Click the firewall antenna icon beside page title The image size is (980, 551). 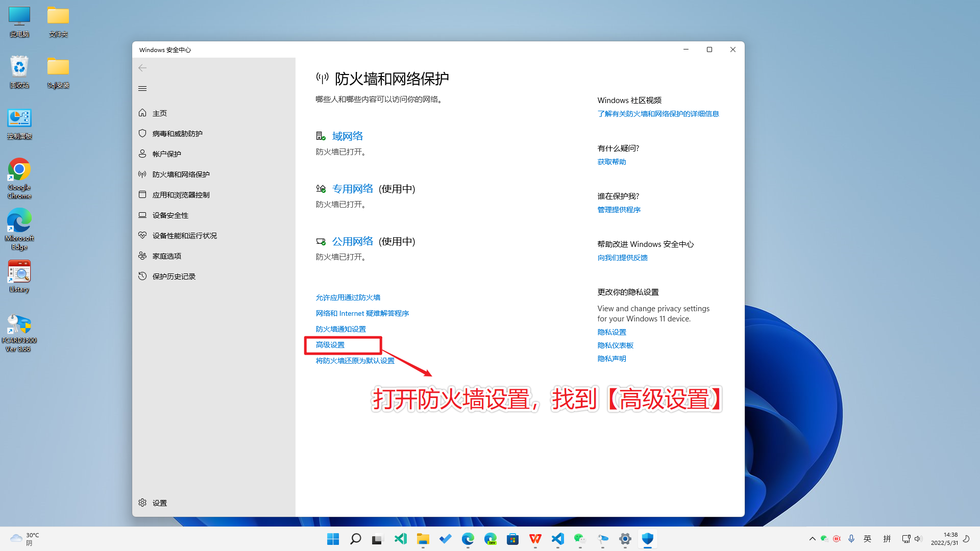322,78
